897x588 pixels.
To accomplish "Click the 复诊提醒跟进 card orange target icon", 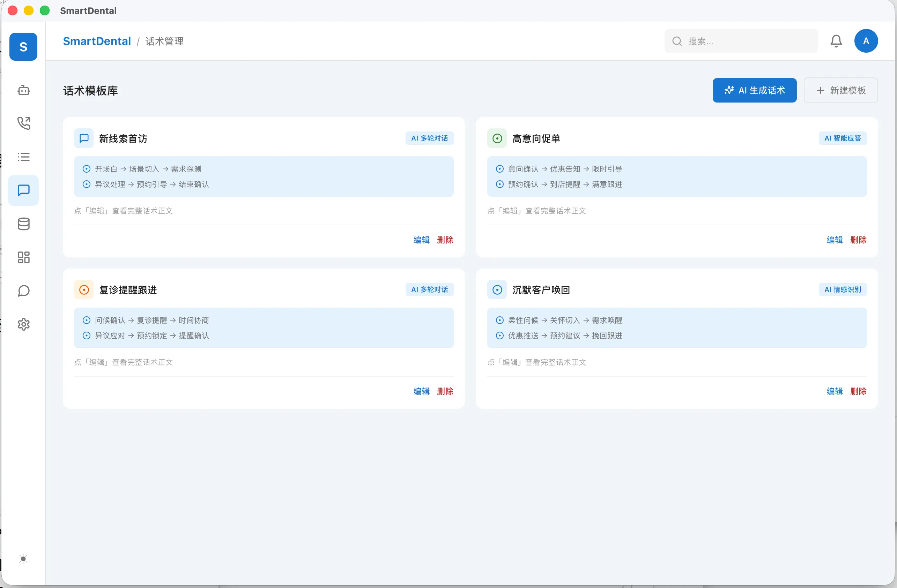I will pyautogui.click(x=84, y=290).
